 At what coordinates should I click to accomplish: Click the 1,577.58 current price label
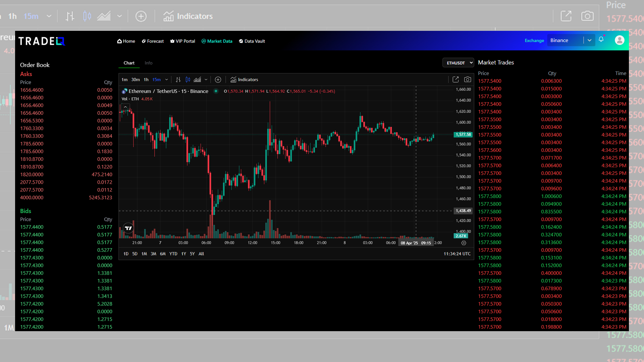[x=463, y=134]
